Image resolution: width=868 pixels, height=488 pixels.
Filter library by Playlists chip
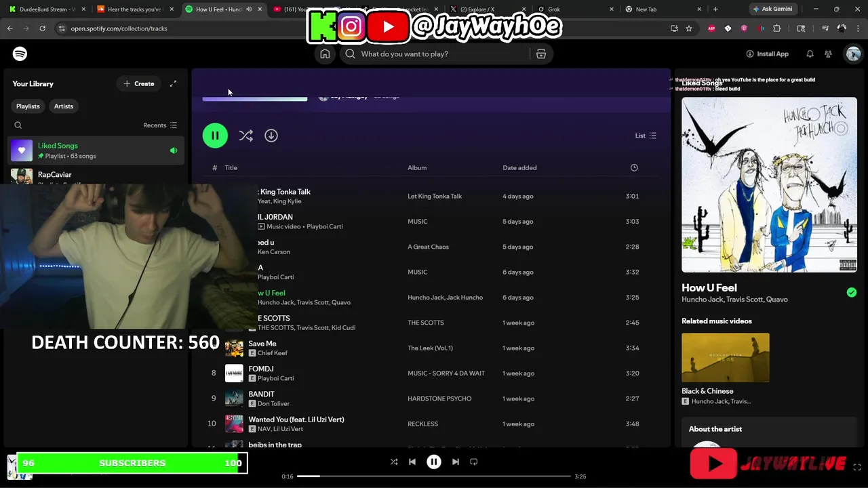(x=28, y=106)
